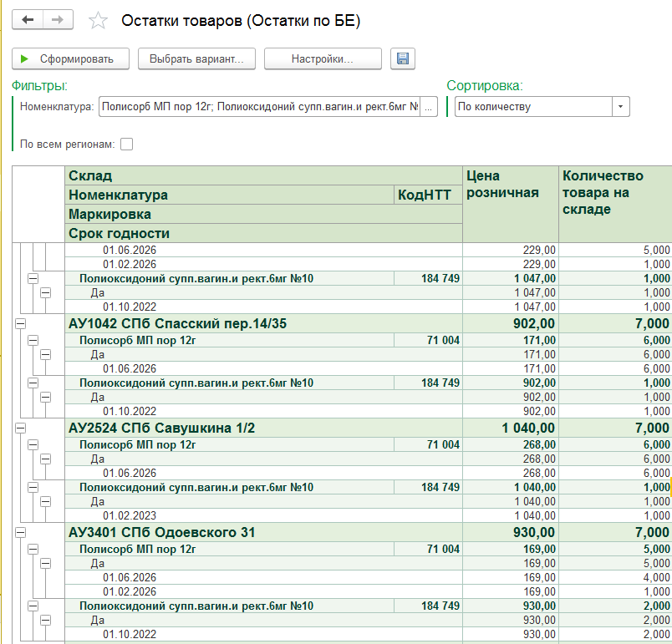This screenshot has height=644, width=672.
Task: Click the forward navigation arrow
Action: (x=57, y=20)
